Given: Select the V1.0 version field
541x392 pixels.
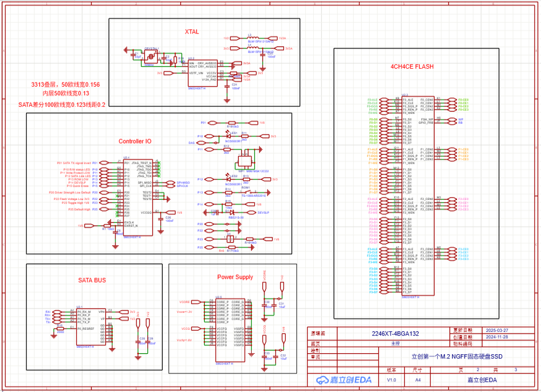Looking at the screenshot, I should [x=391, y=380].
